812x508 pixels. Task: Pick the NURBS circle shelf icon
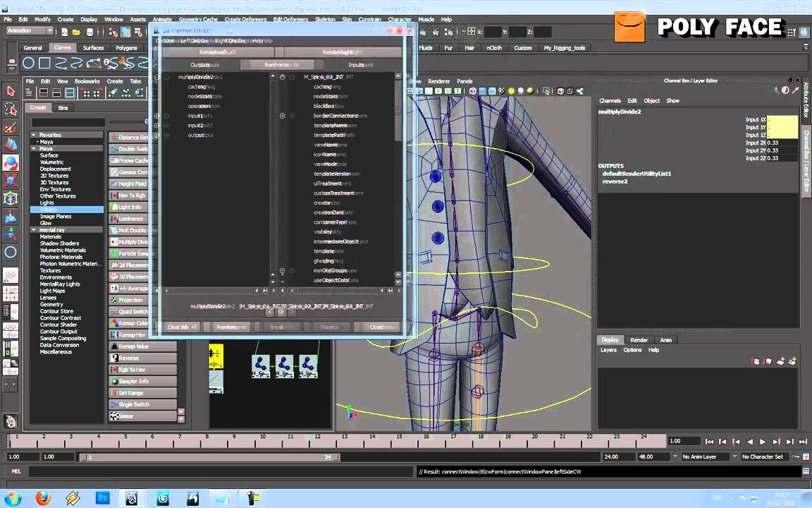(x=28, y=64)
